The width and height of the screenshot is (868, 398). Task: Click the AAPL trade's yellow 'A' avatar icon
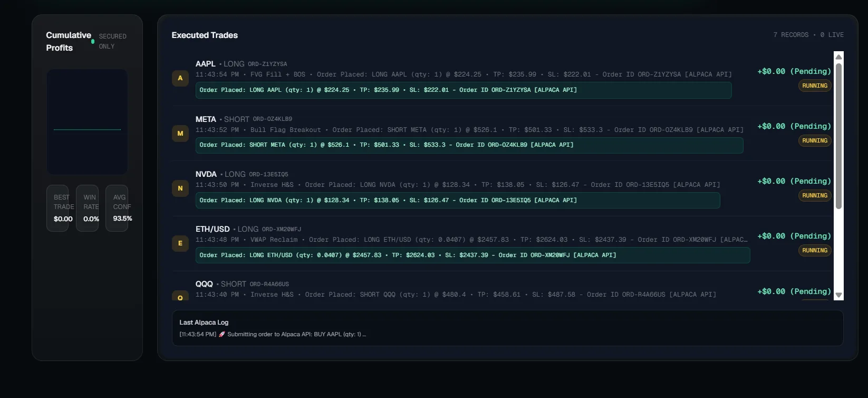(180, 78)
